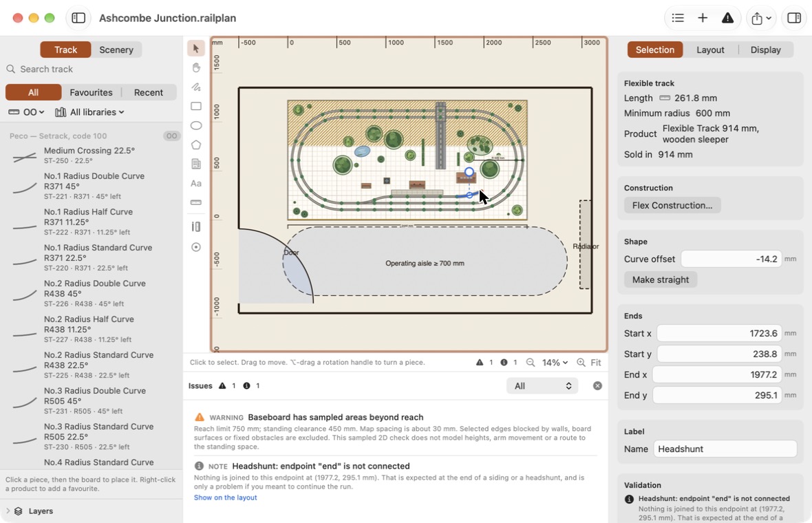Select the ellipse shape tool
The image size is (812, 523).
pyautogui.click(x=195, y=125)
